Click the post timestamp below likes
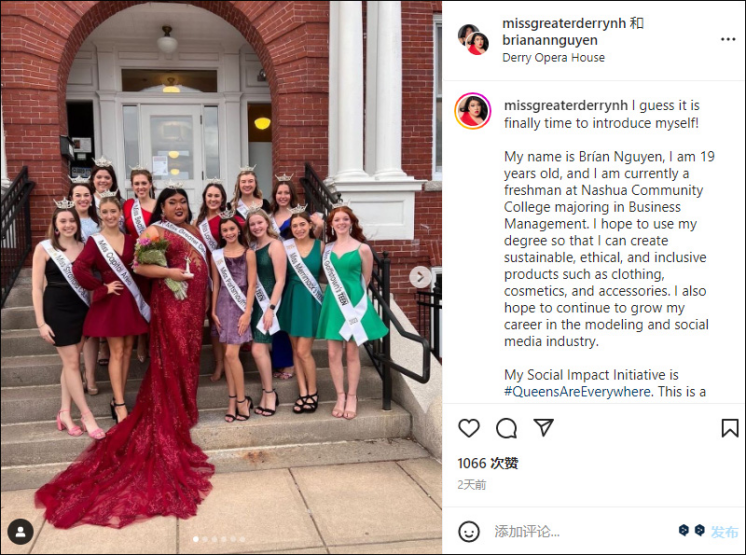 tap(471, 485)
